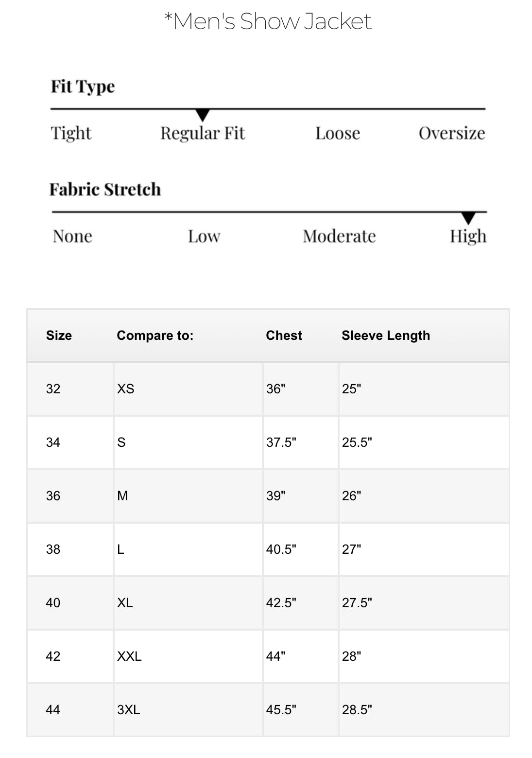Click the Sleeve Length column header

[x=386, y=335]
